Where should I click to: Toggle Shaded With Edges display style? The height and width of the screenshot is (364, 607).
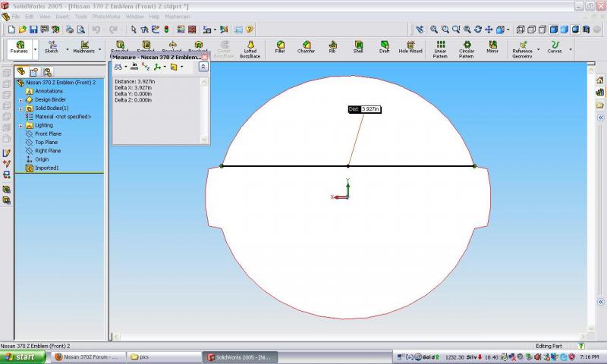pyautogui.click(x=554, y=30)
